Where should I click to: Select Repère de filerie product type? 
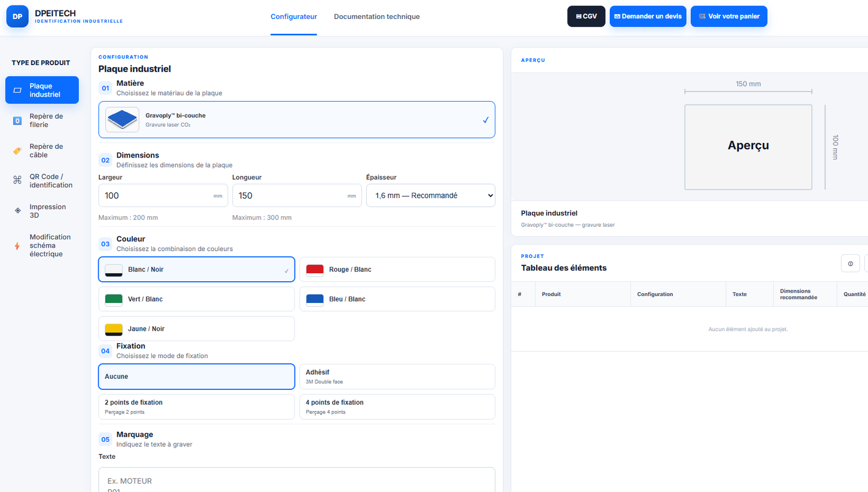pyautogui.click(x=42, y=121)
